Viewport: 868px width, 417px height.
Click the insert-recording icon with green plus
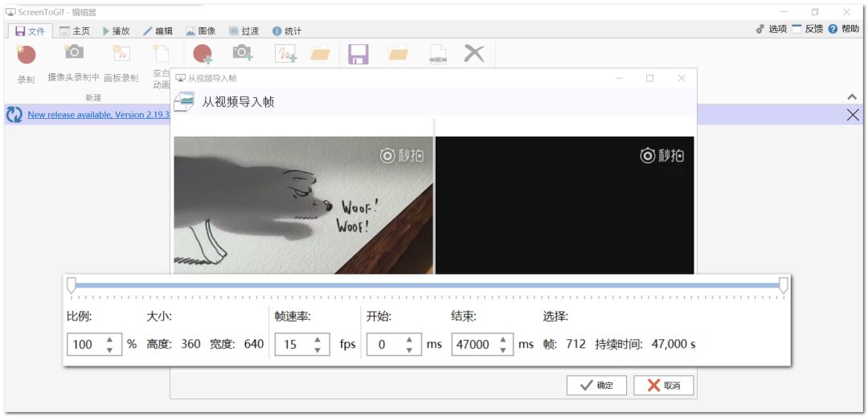pos(203,54)
